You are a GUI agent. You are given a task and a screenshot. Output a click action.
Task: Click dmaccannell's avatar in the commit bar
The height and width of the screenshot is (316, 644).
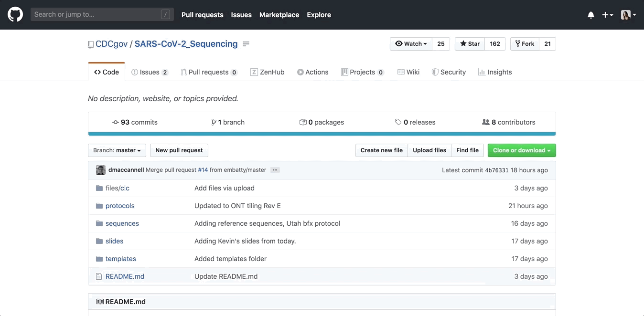[x=101, y=170]
